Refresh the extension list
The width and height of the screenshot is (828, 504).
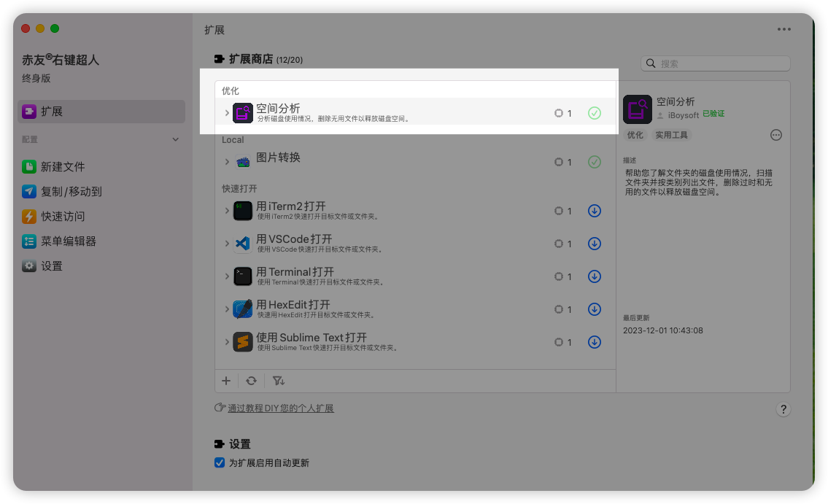tap(251, 380)
